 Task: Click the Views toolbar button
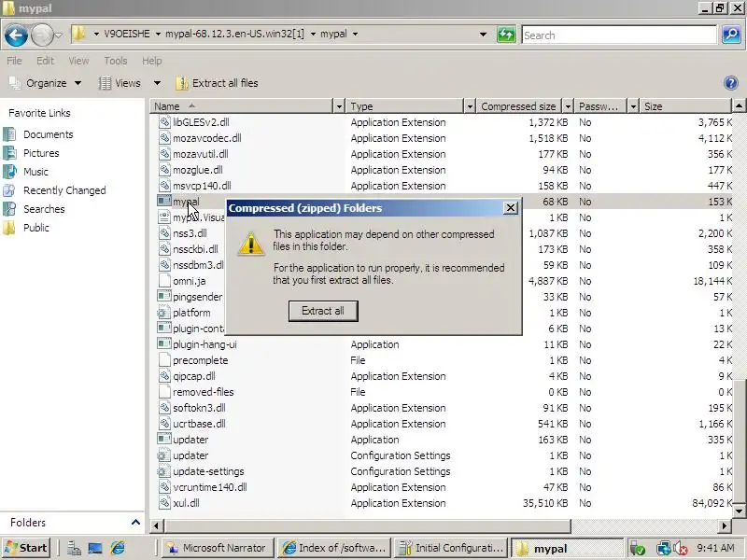[x=120, y=83]
